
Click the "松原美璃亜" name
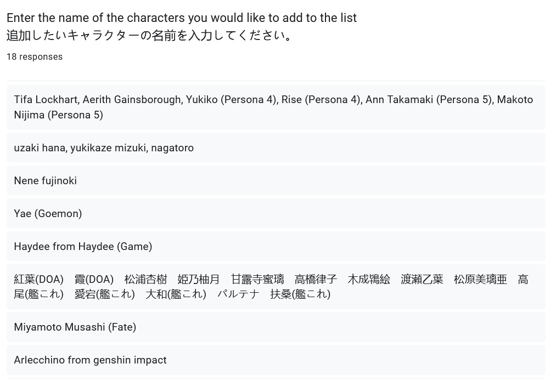coord(480,280)
